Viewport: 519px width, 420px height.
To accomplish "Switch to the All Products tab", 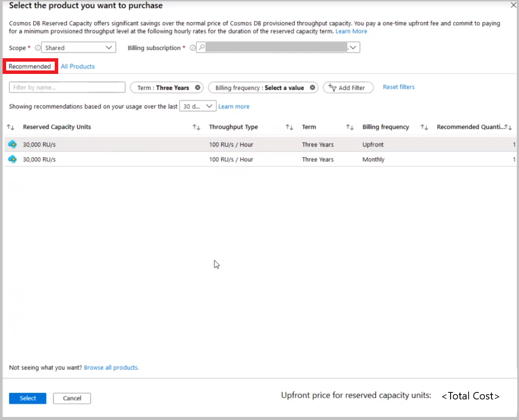I will point(78,66).
